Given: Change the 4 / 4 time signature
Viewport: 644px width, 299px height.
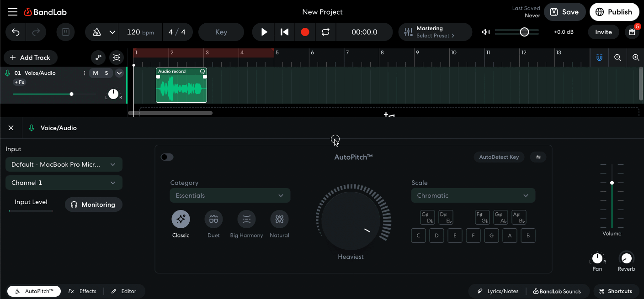Looking at the screenshot, I should pos(177,32).
